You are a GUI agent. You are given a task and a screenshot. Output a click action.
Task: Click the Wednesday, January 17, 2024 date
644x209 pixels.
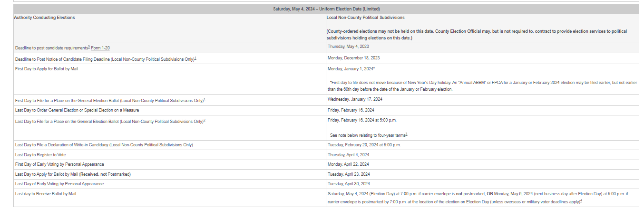[x=355, y=99]
